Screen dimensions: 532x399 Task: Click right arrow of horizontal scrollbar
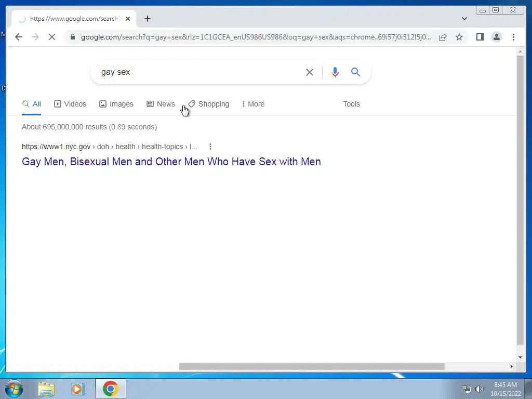click(512, 366)
